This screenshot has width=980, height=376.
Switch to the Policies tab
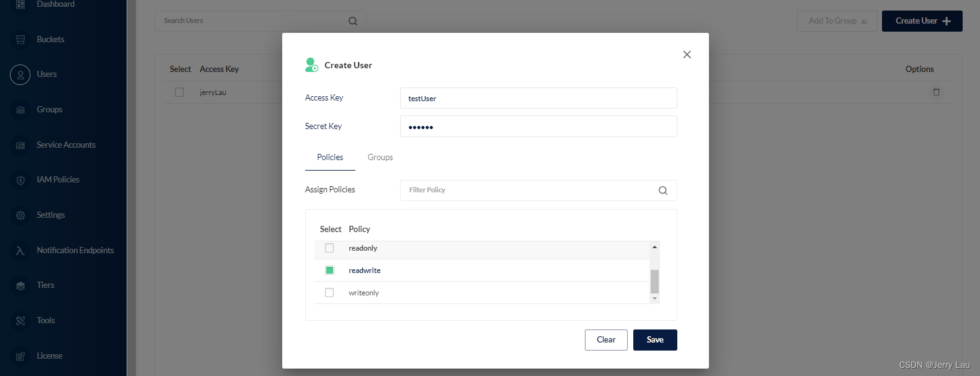pos(330,158)
